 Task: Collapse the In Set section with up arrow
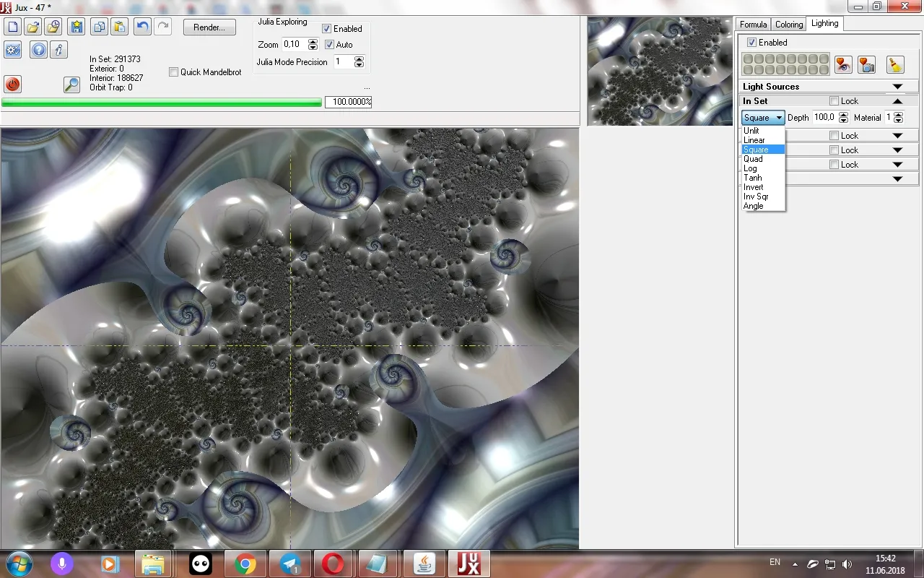tap(897, 101)
